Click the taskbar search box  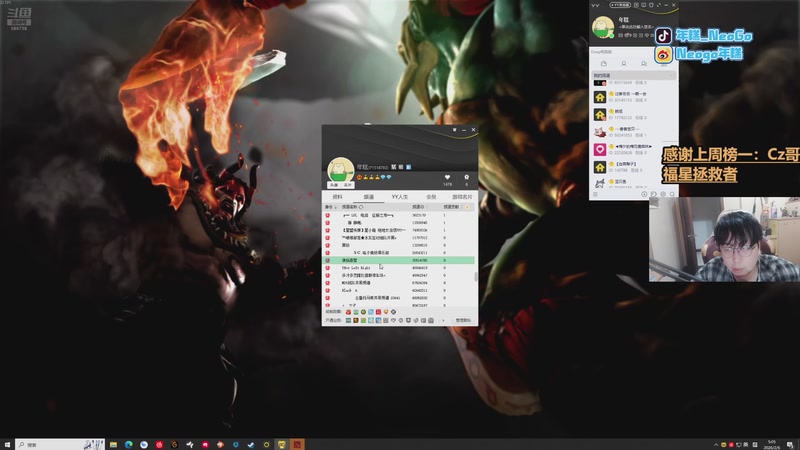point(60,445)
